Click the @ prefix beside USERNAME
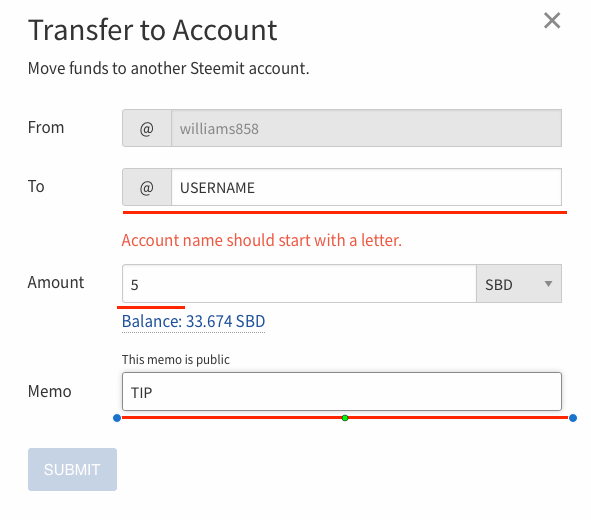This screenshot has width=591, height=520. click(147, 187)
